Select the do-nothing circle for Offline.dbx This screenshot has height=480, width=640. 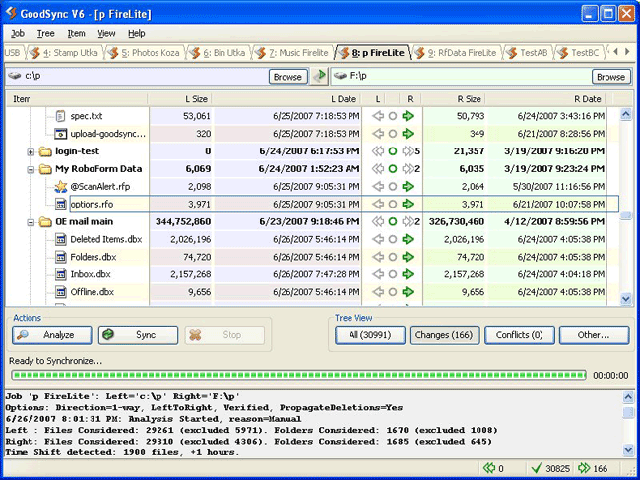coord(393,292)
